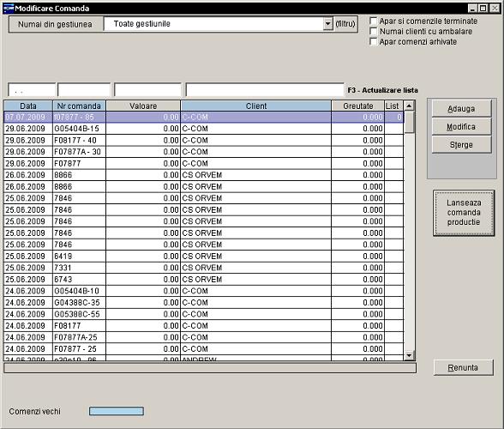Toggle Numai clienti cu ambalare checkbox

(x=373, y=32)
